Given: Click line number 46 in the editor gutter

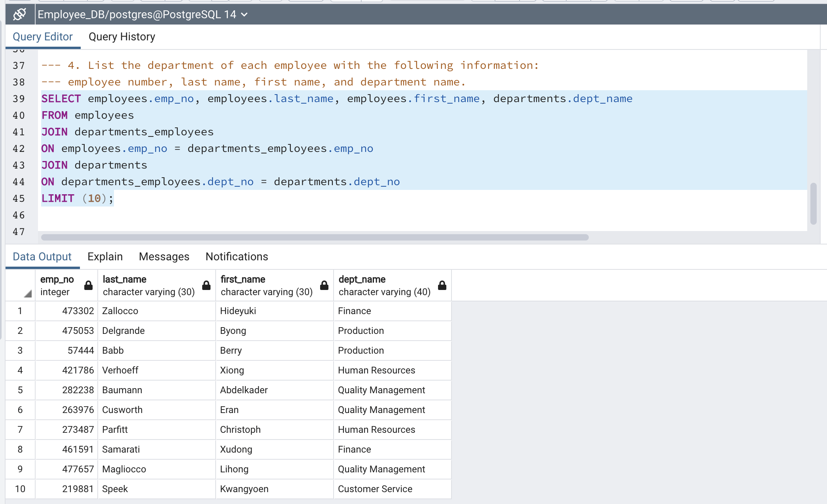Looking at the screenshot, I should click(x=19, y=215).
